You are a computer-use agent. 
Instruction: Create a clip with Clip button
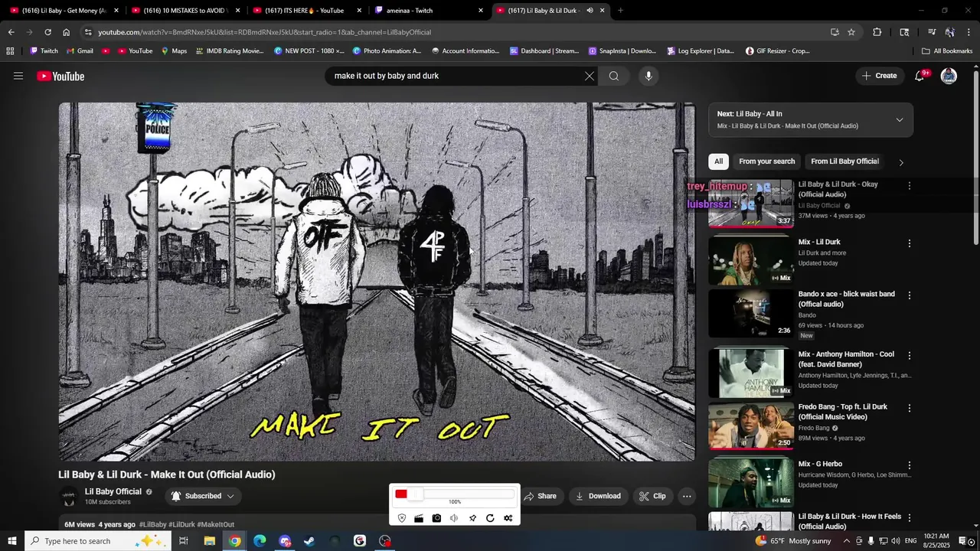[x=652, y=496]
